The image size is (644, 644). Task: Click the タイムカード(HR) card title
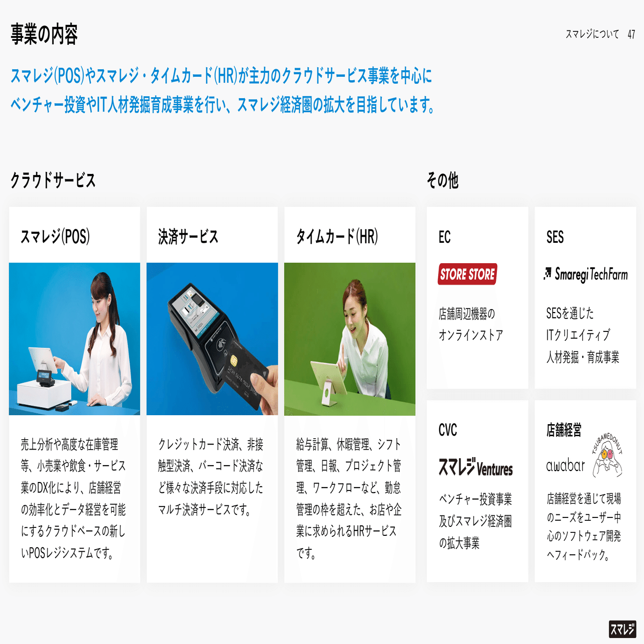tap(337, 236)
